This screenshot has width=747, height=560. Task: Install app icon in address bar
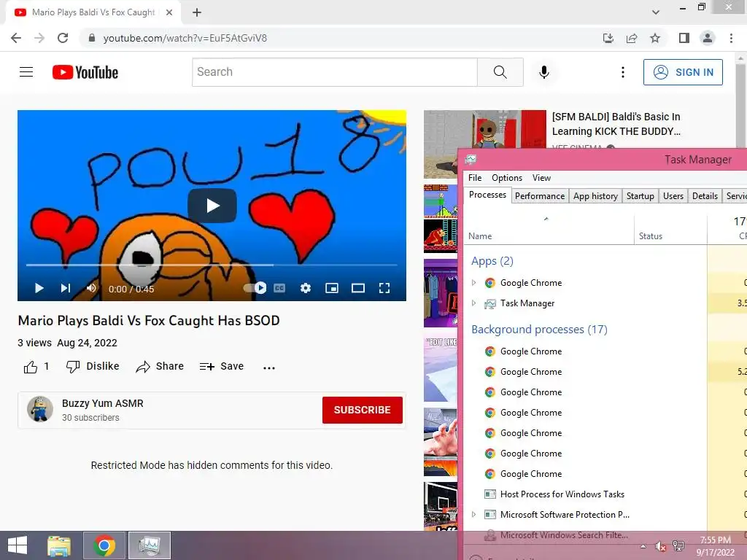[608, 38]
